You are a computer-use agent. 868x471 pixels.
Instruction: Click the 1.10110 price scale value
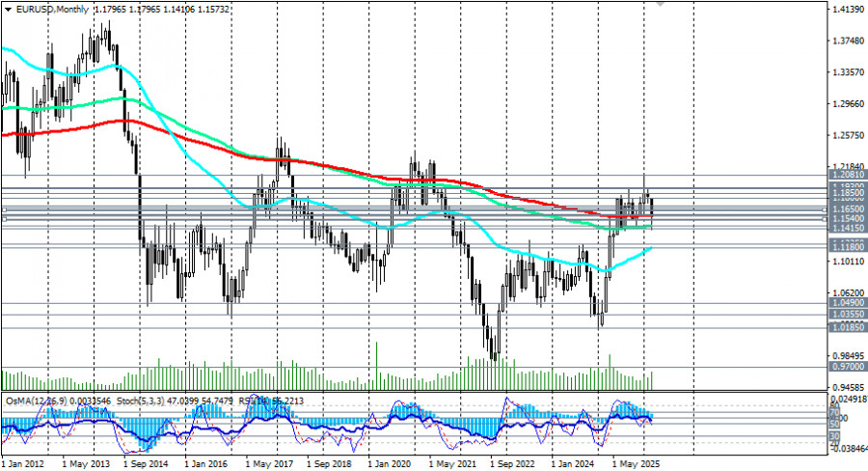pyautogui.click(x=849, y=261)
